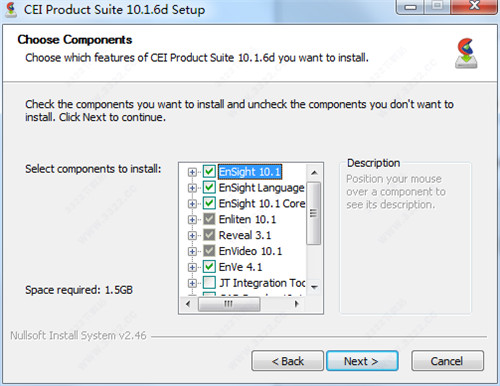This screenshot has height=386, width=500.
Task: Click the Next button
Action: (362, 361)
